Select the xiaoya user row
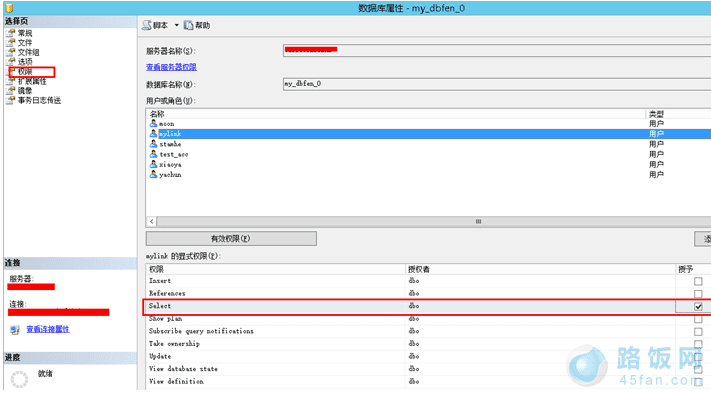Image resolution: width=711 pixels, height=393 pixels. tap(429, 164)
